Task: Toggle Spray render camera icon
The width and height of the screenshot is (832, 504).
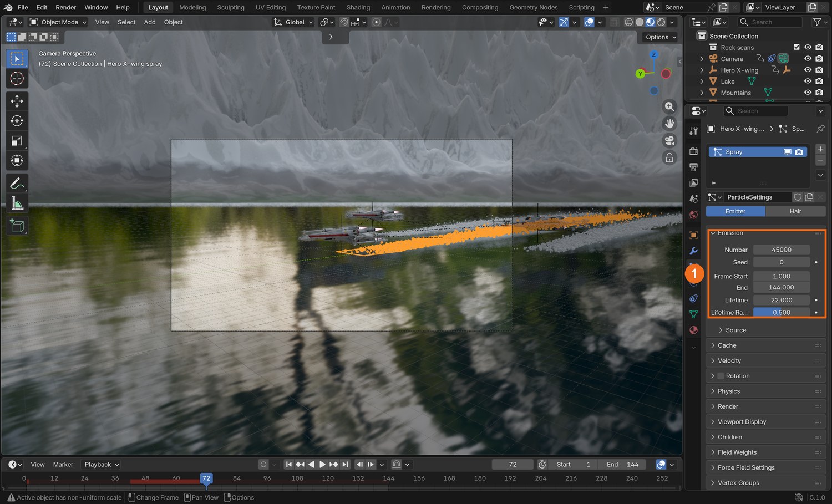Action: pos(799,152)
